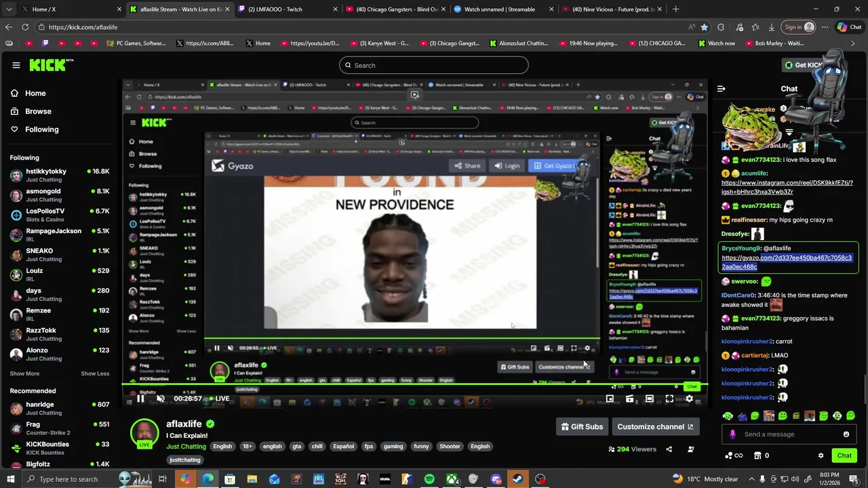Click Show Less under Following
The image size is (868, 488).
tap(95, 373)
